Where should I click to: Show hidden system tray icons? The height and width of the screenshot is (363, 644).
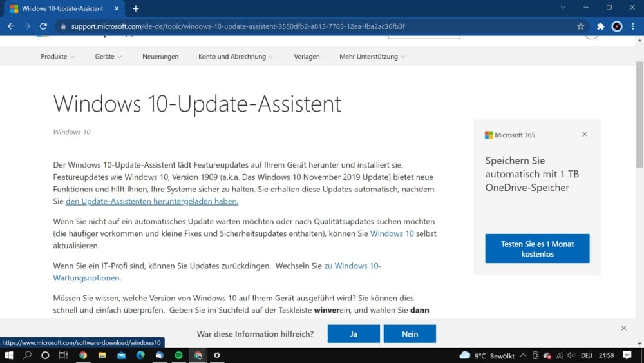[523, 355]
